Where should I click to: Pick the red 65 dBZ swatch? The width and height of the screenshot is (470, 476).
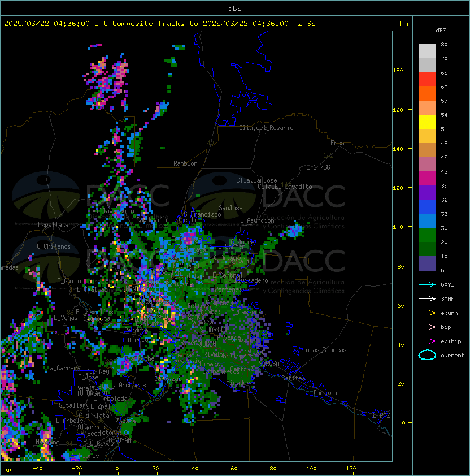pos(427,80)
